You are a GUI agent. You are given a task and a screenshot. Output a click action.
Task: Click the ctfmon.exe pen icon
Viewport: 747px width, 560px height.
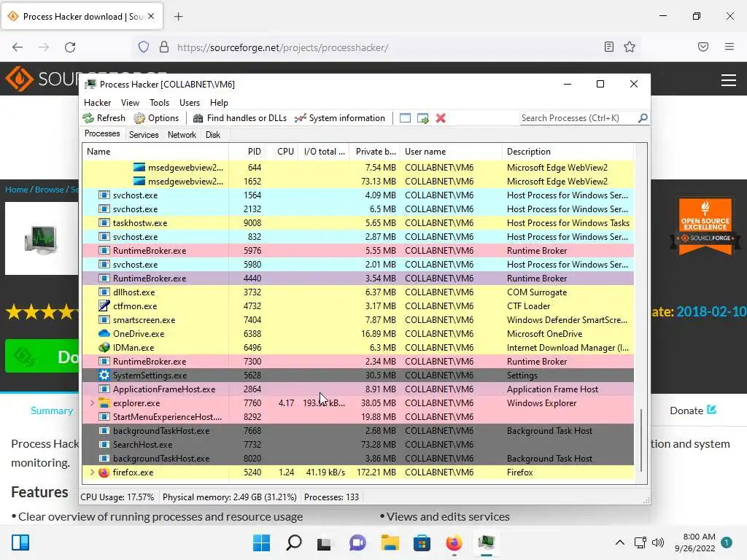(104, 306)
